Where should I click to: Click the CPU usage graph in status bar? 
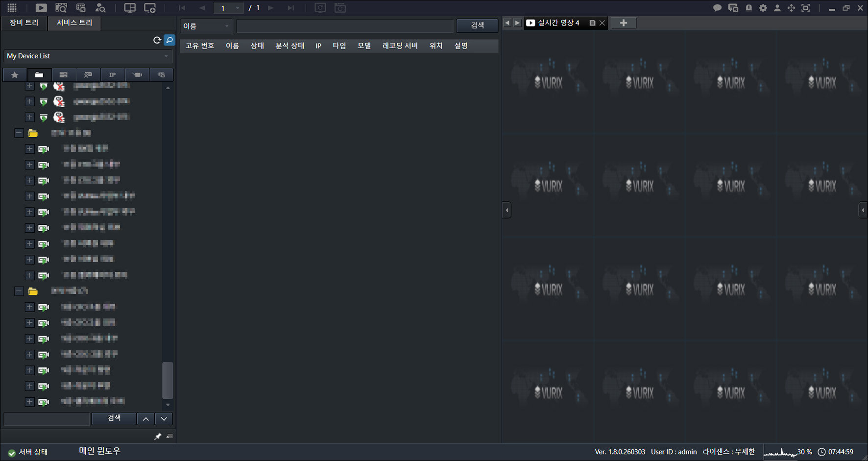pos(781,452)
